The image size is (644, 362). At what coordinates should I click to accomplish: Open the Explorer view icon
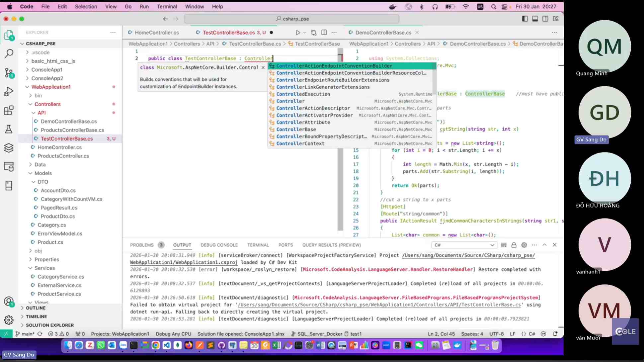(x=9, y=35)
